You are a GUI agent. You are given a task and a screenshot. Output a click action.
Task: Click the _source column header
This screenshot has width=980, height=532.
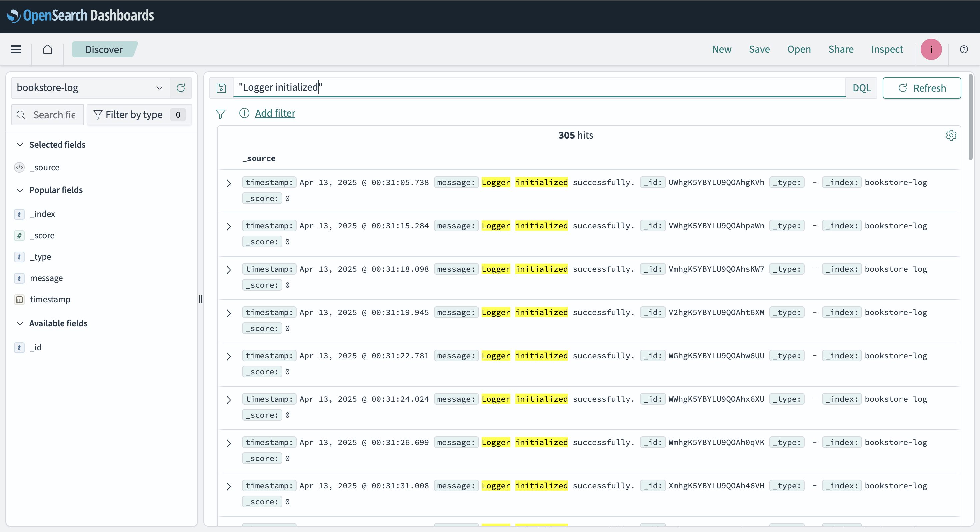(x=259, y=158)
